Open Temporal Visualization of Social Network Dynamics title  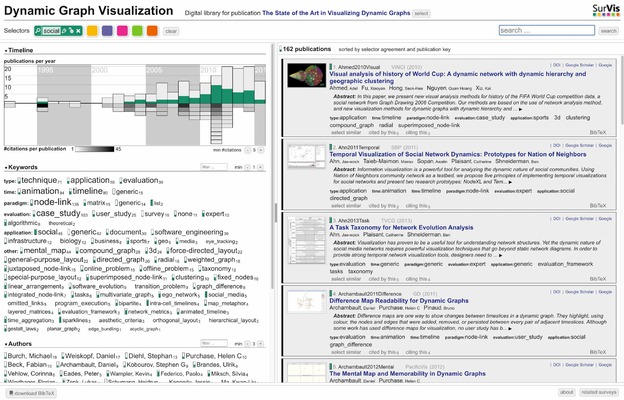tap(458, 154)
